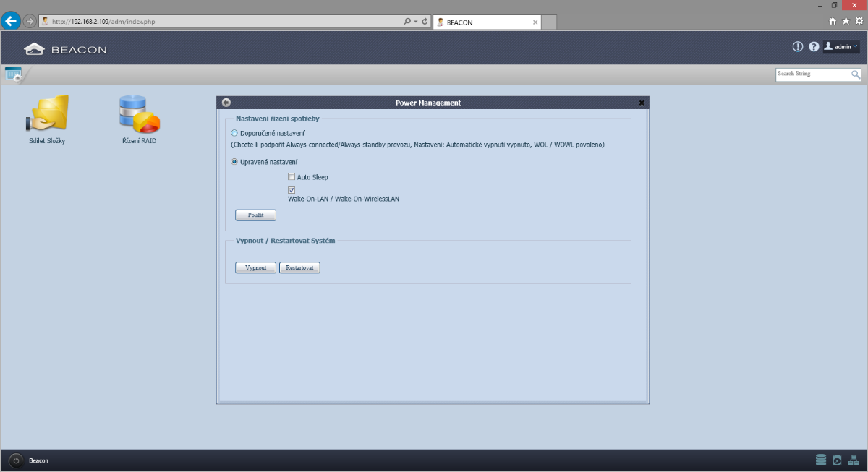Click the Restartovat button
Screen dimensions: 868x472
pyautogui.click(x=299, y=267)
